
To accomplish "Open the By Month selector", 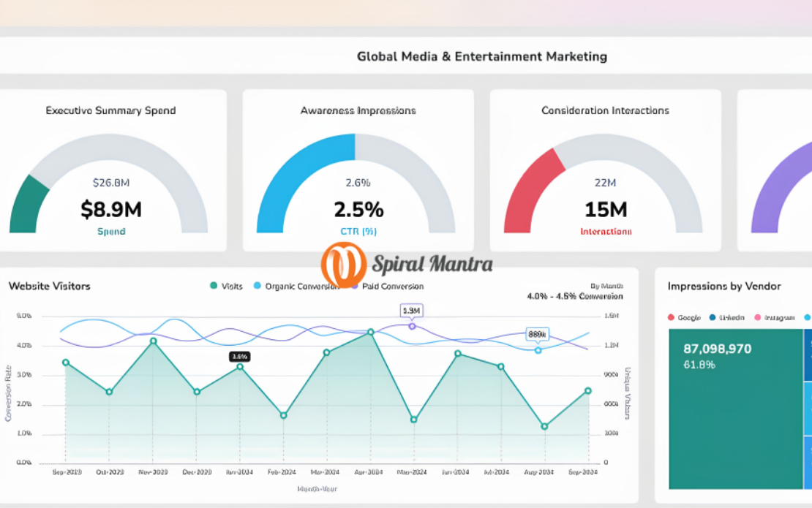I will point(608,284).
